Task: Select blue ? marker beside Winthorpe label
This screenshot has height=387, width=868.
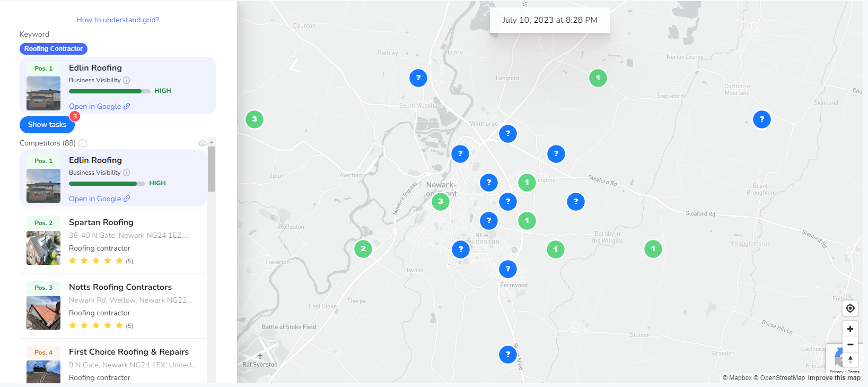Action: (508, 134)
